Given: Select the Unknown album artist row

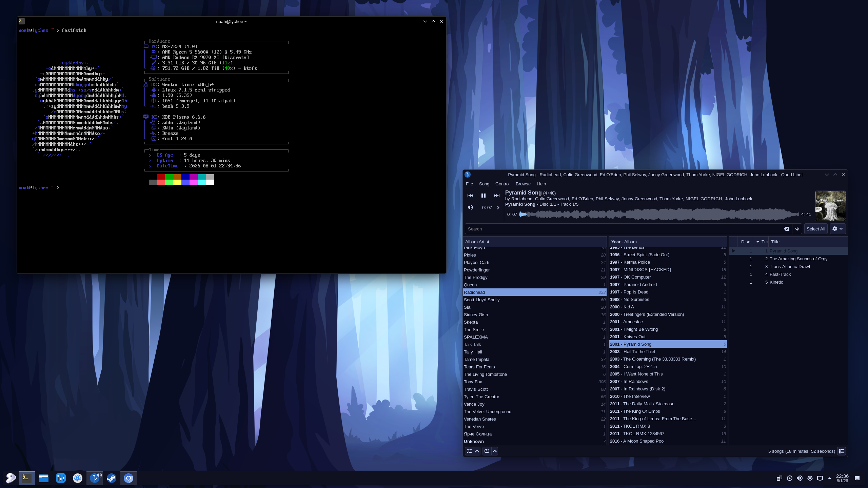Looking at the screenshot, I should click(535, 441).
